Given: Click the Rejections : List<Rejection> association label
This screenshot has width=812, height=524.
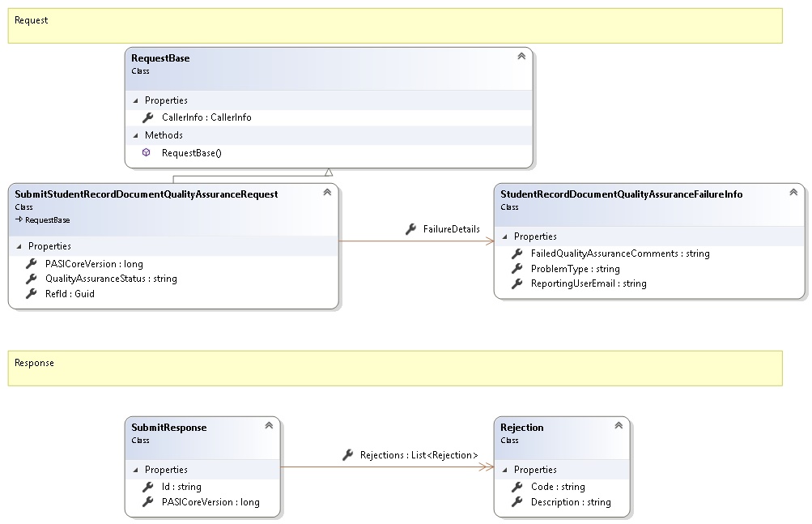Looking at the screenshot, I should [419, 455].
